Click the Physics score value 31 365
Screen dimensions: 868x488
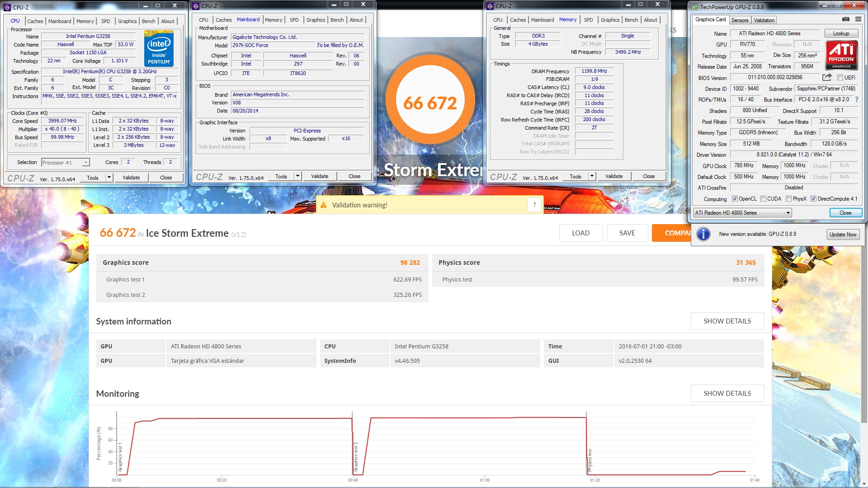746,263
